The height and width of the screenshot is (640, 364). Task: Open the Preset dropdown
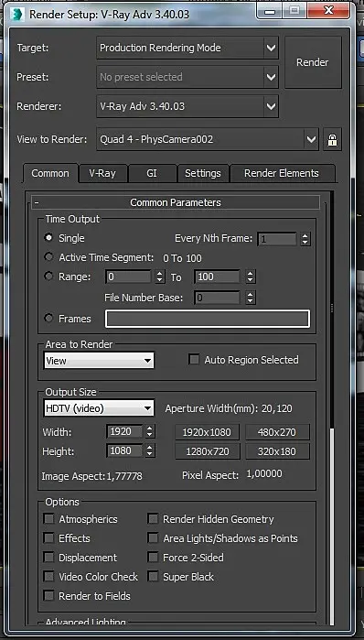click(187, 77)
